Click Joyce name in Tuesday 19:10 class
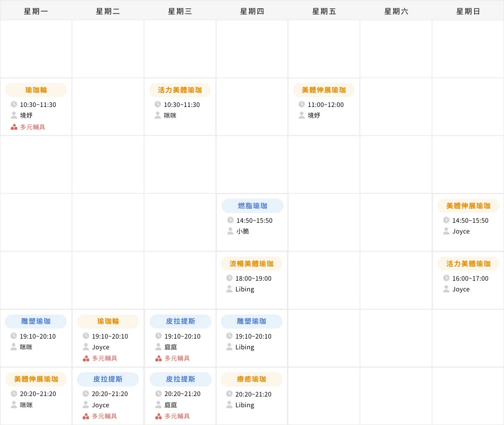Screen dimensions: 504x425 100,347
